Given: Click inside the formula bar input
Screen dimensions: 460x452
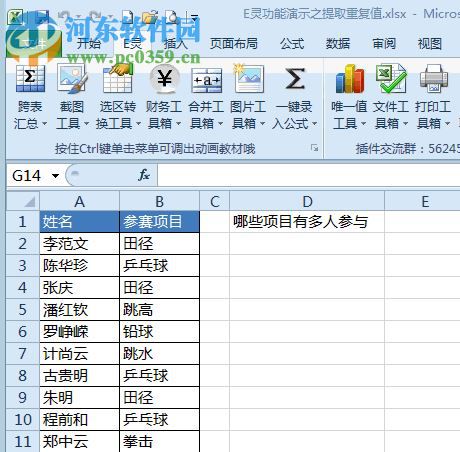Looking at the screenshot, I should pos(309,175).
